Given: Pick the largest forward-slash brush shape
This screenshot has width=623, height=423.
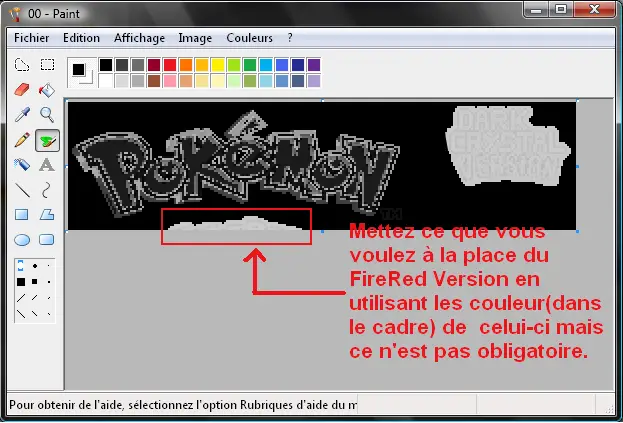Looking at the screenshot, I should pyautogui.click(x=21, y=297).
